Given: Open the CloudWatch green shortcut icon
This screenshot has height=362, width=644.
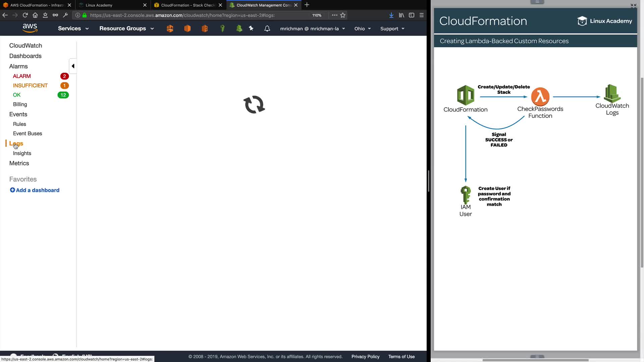Looking at the screenshot, I should click(239, 28).
